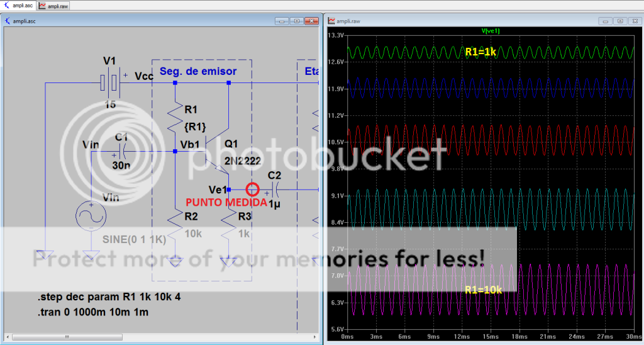Click the schematic icon in ampli.asc title bar
Viewport: 644px width, 345px height.
(8, 21)
